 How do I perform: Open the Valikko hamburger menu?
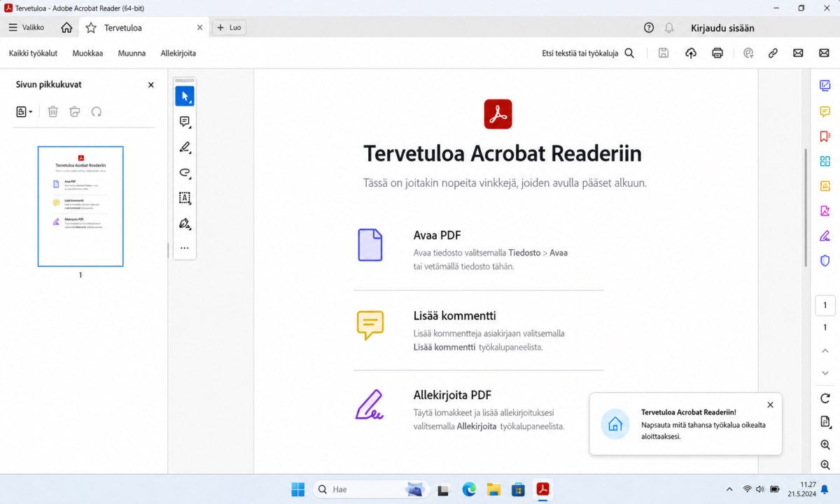click(27, 27)
